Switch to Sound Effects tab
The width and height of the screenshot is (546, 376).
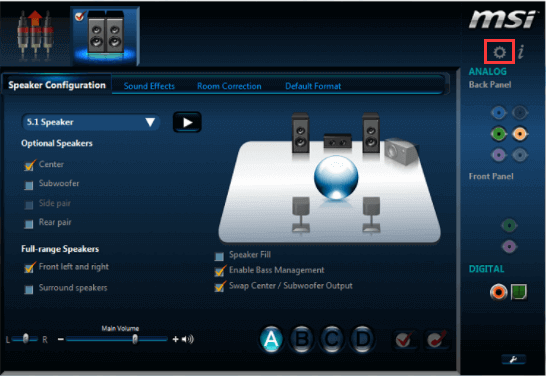coord(149,86)
